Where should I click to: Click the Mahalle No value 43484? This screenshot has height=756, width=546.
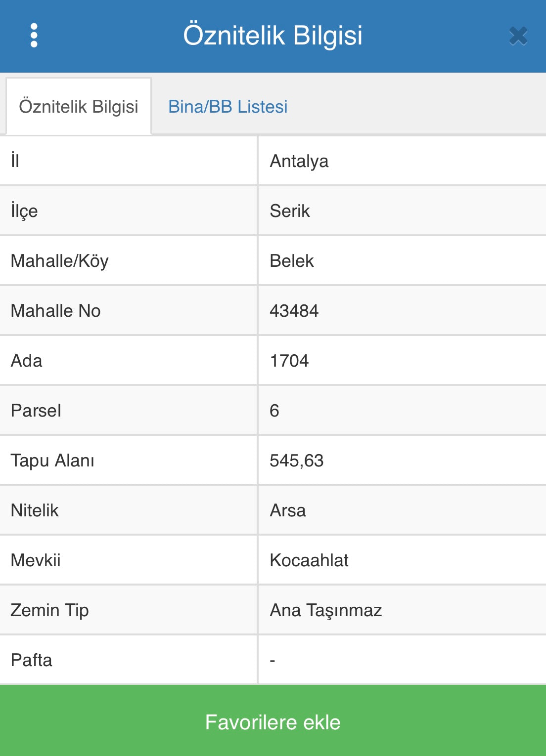(294, 311)
